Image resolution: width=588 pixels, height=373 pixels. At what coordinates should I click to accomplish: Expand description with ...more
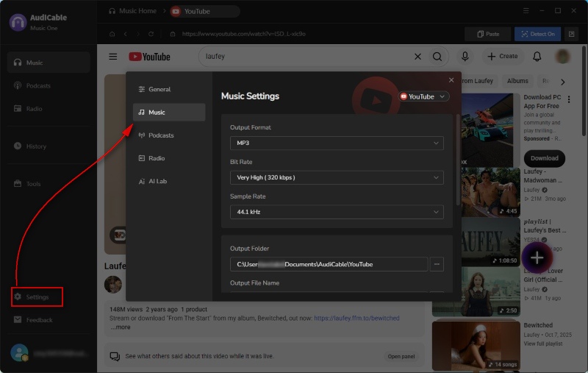pos(120,327)
